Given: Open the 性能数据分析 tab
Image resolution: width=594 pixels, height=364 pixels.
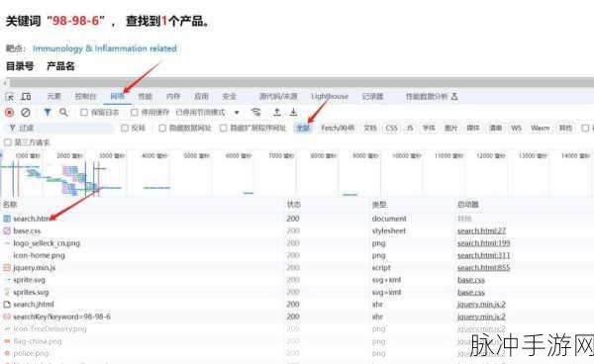Looking at the screenshot, I should pos(432,97).
